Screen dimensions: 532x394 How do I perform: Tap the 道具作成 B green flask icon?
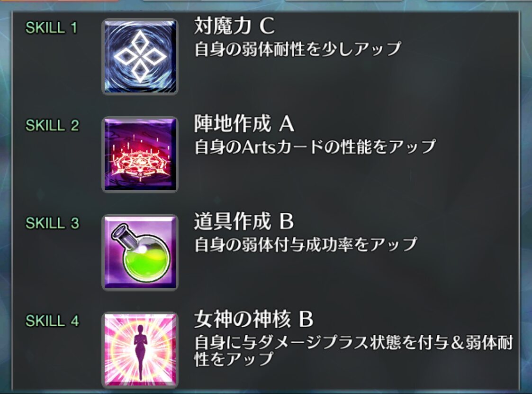click(x=140, y=252)
